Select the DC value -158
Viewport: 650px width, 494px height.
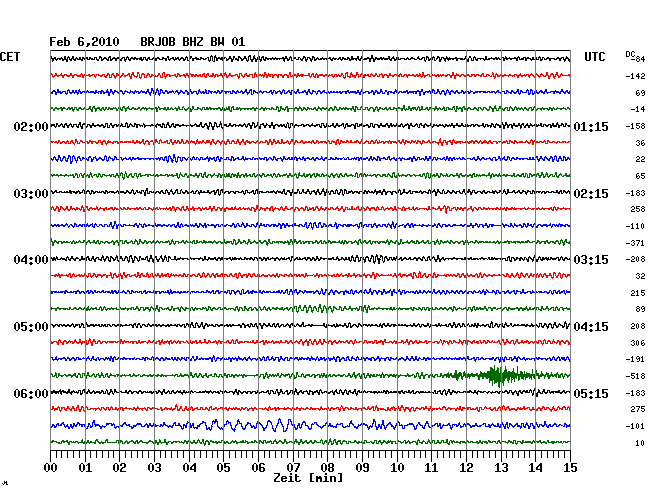click(635, 126)
